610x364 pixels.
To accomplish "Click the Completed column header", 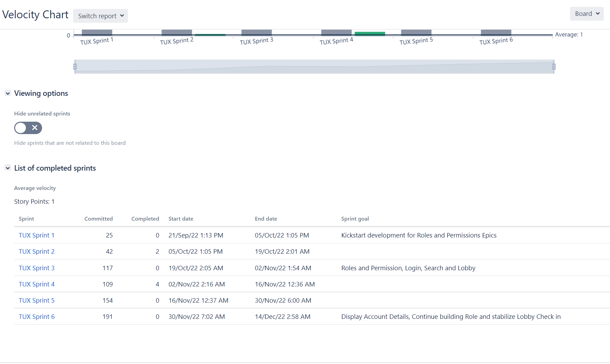I will (x=145, y=219).
